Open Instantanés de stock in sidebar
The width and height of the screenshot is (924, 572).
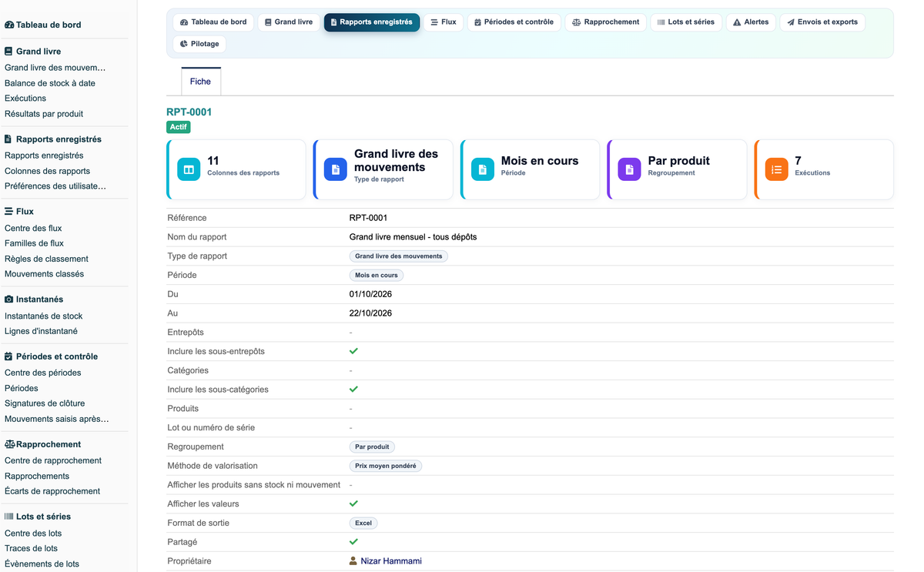(x=43, y=316)
